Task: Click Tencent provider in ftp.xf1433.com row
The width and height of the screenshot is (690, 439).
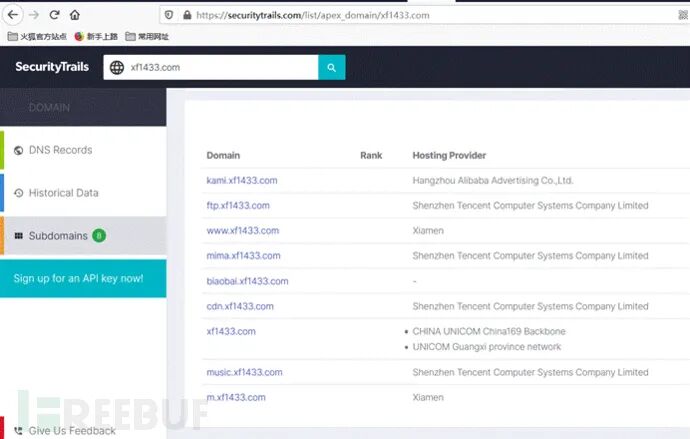Action: (x=530, y=205)
